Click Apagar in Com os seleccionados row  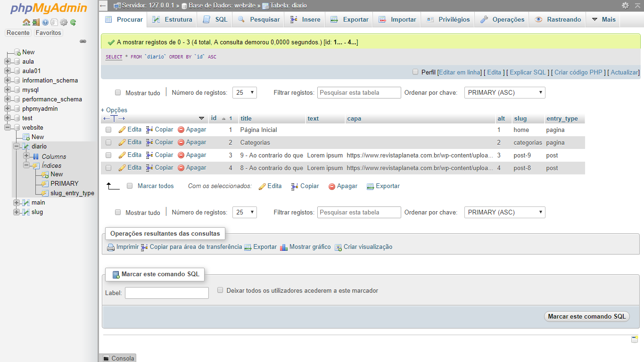click(343, 186)
